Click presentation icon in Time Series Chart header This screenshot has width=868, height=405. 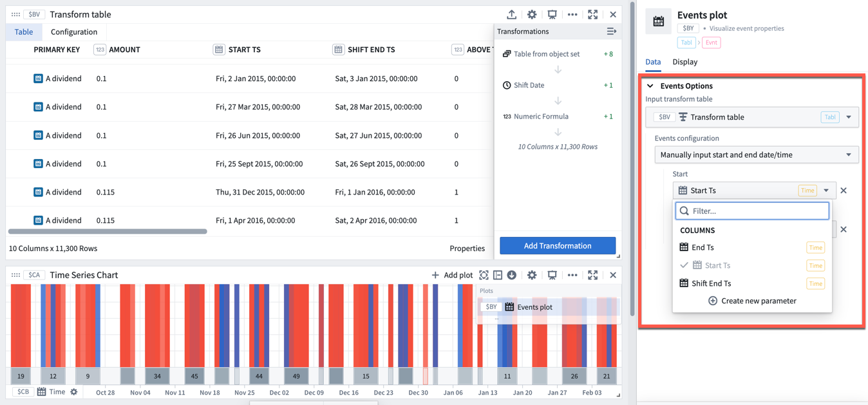552,275
